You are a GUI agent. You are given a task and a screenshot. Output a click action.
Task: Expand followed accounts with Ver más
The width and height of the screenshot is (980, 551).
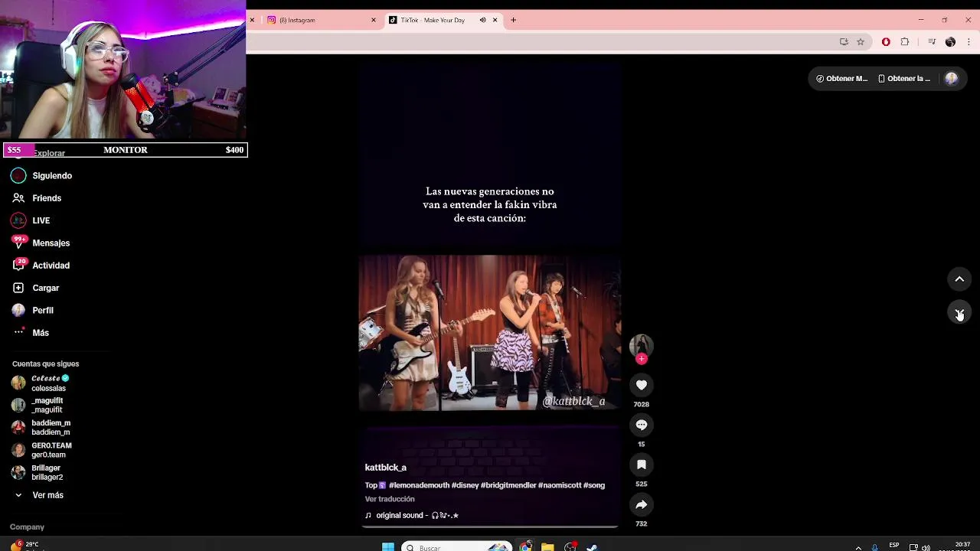(47, 495)
